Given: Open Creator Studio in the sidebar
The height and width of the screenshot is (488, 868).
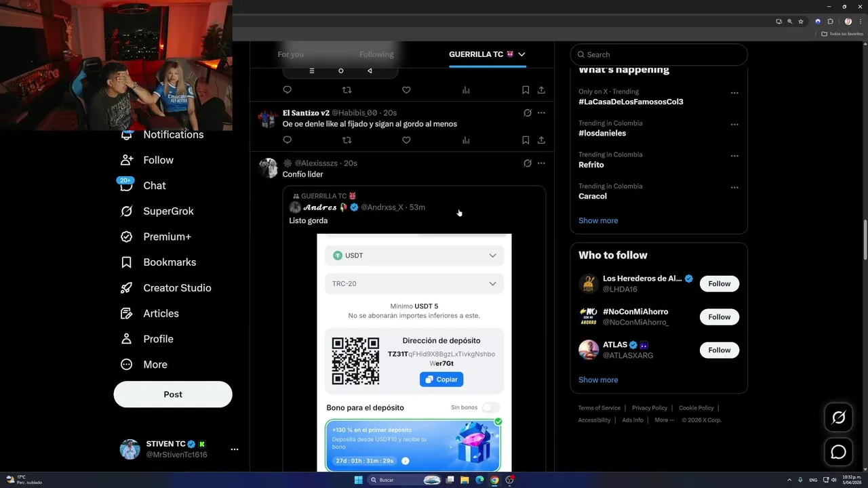Looking at the screenshot, I should point(165,288).
